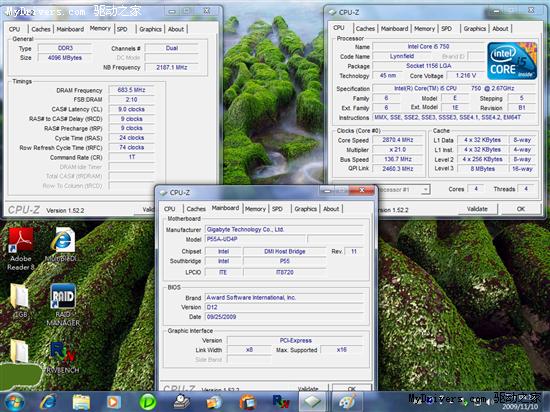The image size is (550, 412).
Task: Click the folder pictures taskbar icon
Action: [214, 402]
